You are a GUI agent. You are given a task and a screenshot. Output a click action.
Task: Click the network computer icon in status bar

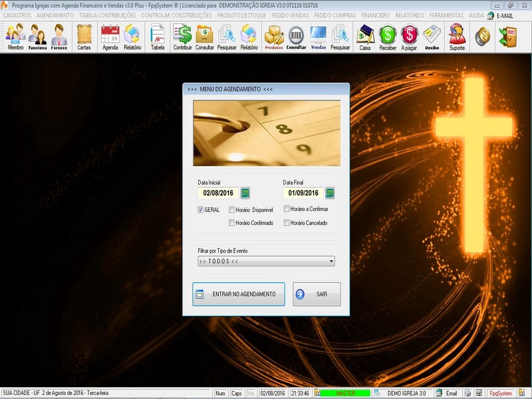[479, 393]
